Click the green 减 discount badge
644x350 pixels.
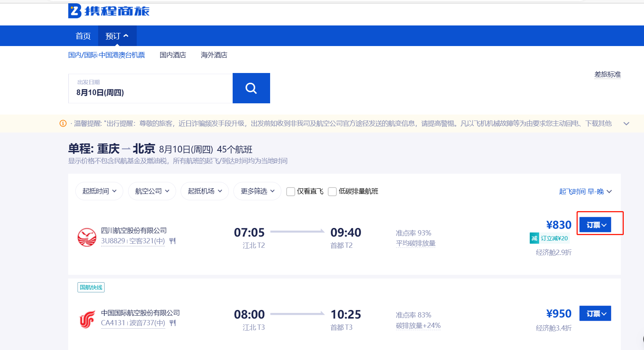pyautogui.click(x=534, y=238)
